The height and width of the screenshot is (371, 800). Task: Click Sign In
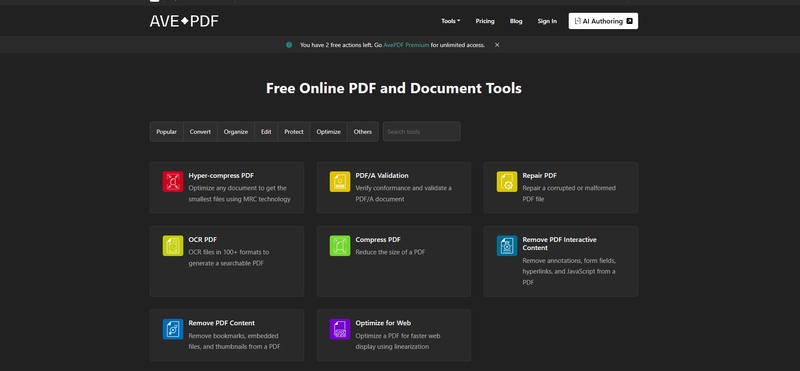coord(547,21)
